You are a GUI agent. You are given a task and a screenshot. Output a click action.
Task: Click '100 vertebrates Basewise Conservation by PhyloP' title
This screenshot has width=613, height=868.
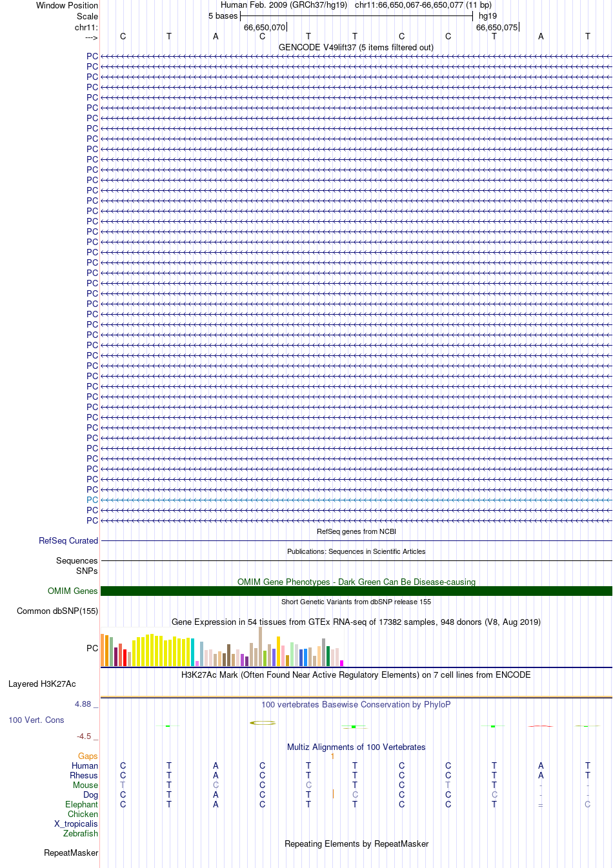tap(356, 704)
